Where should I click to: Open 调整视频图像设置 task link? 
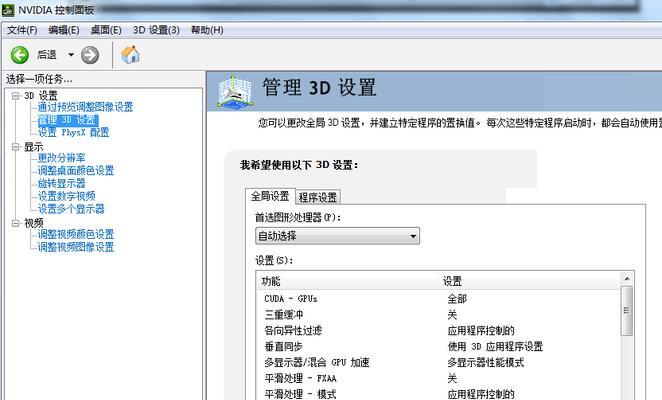click(76, 247)
